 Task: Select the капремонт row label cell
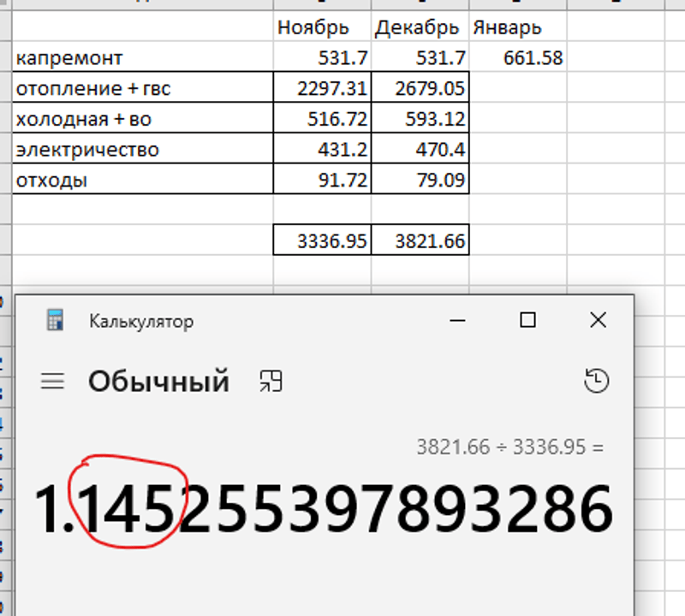pyautogui.click(x=142, y=56)
